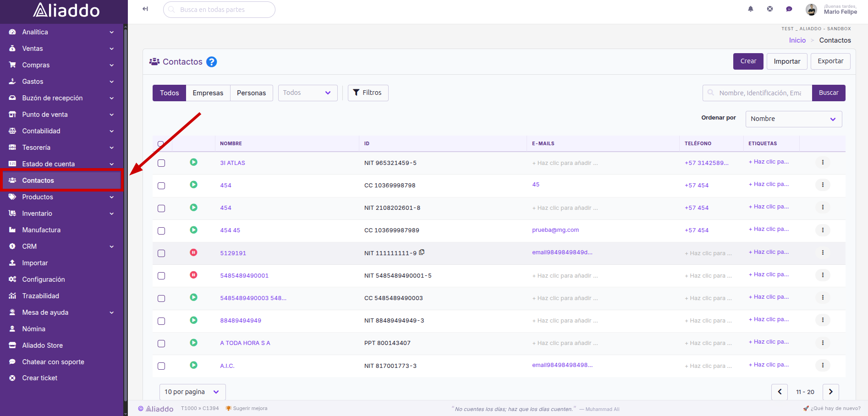The image size is (868, 416).
Task: Change the 10 por pagina dropdown
Action: pos(192,392)
